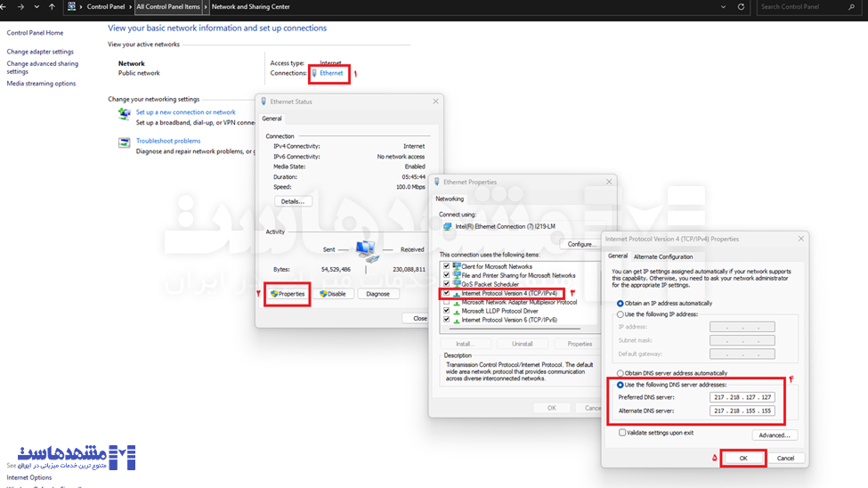Switch to Alternate Configuration tab

click(663, 257)
